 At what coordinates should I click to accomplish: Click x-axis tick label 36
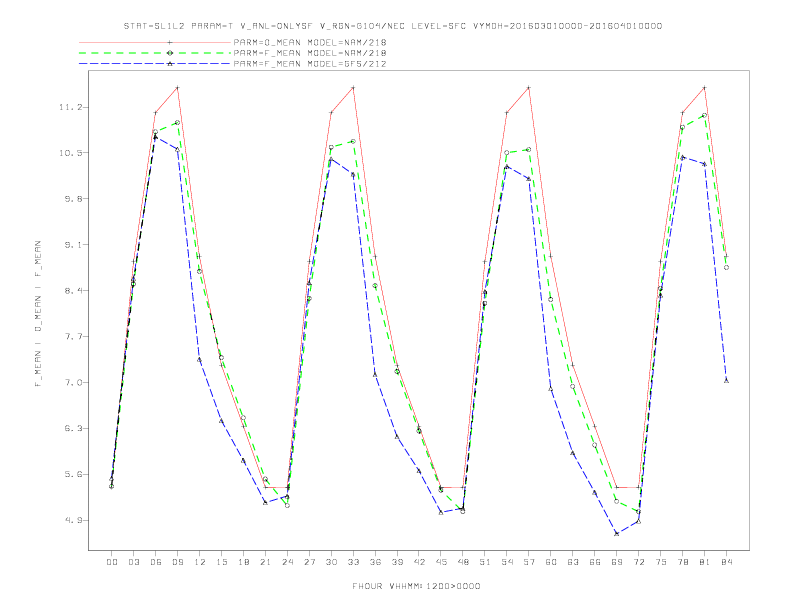[375, 562]
